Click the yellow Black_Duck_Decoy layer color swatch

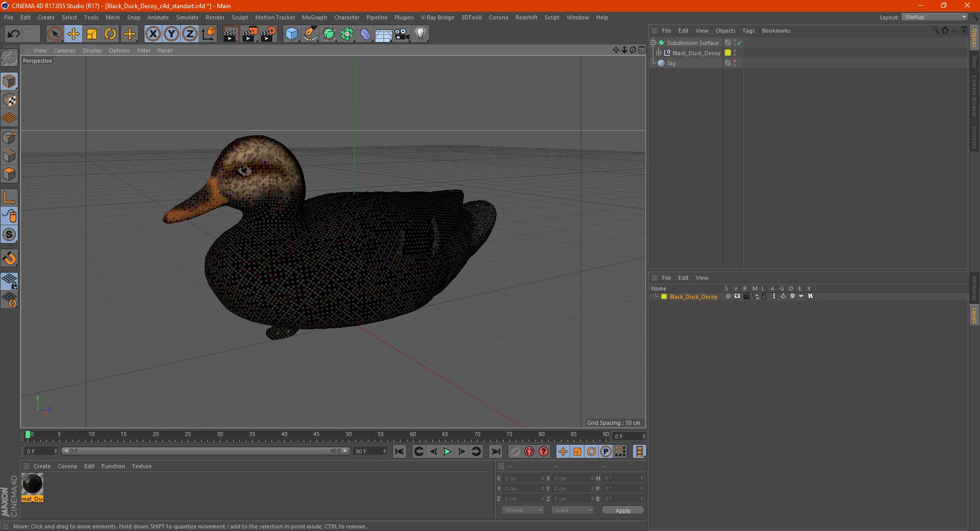tap(664, 297)
